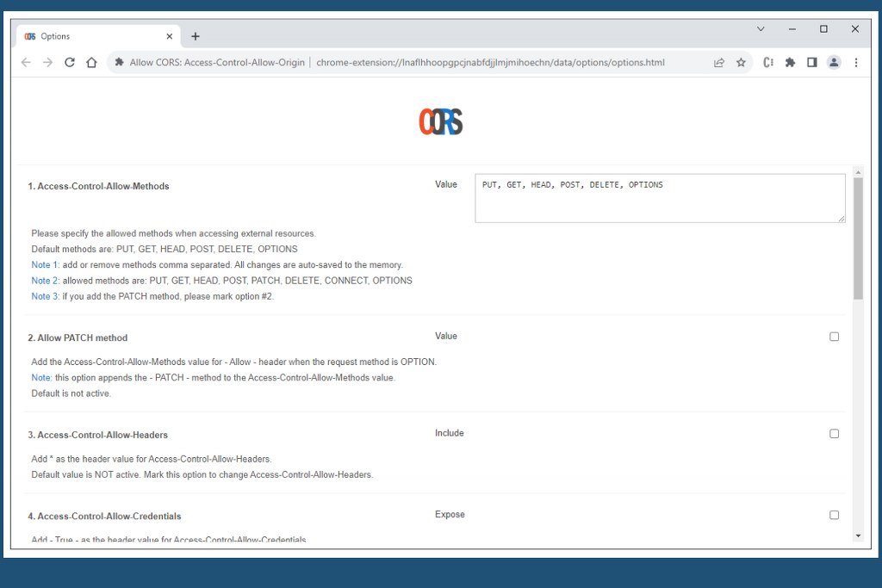Click the extension puzzle icon in the address bar
Screen dimensions: 882x588
tap(119, 62)
